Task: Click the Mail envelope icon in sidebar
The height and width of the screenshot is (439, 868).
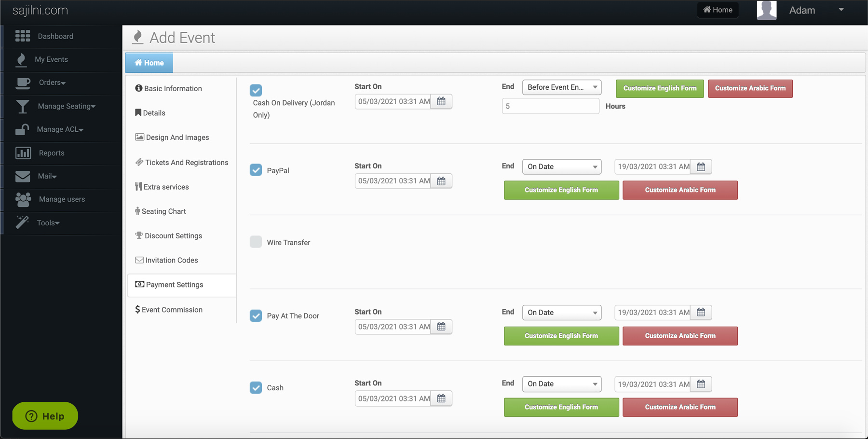Action: click(x=23, y=176)
